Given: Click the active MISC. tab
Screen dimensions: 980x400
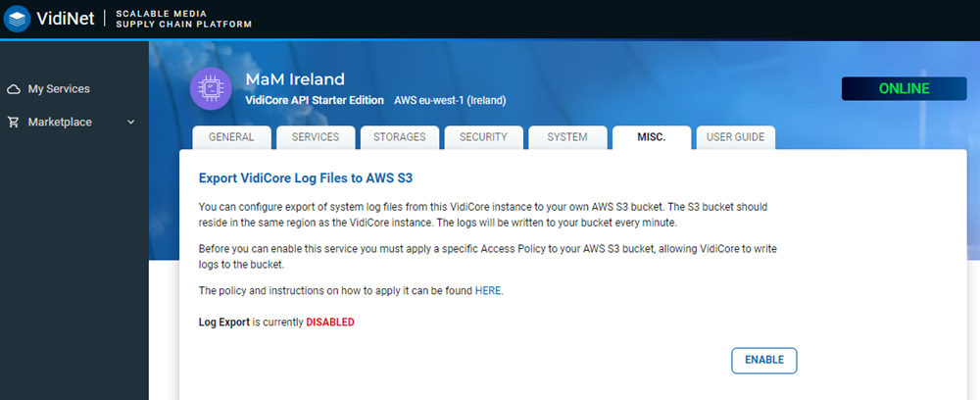Looking at the screenshot, I should pos(651,137).
